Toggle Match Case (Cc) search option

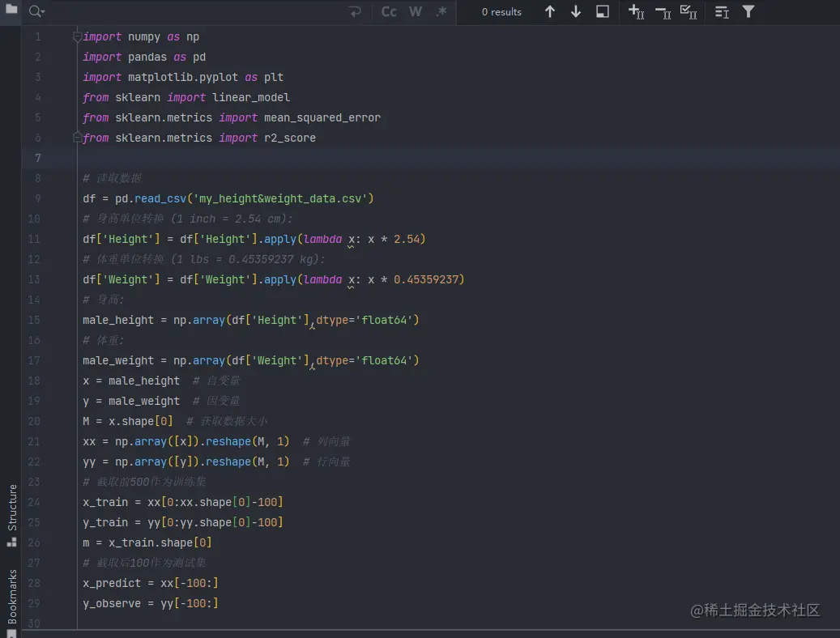pyautogui.click(x=389, y=12)
